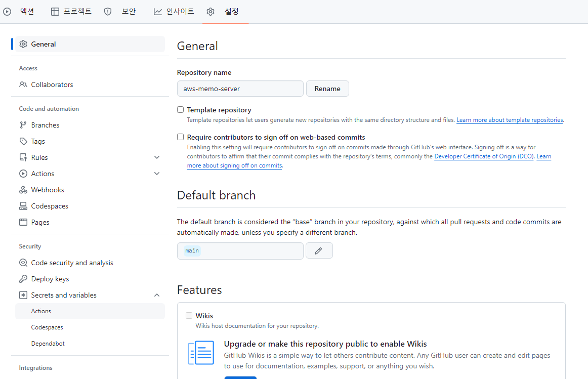The width and height of the screenshot is (588, 379).
Task: Click the Code security and analysis icon
Action: click(x=23, y=263)
